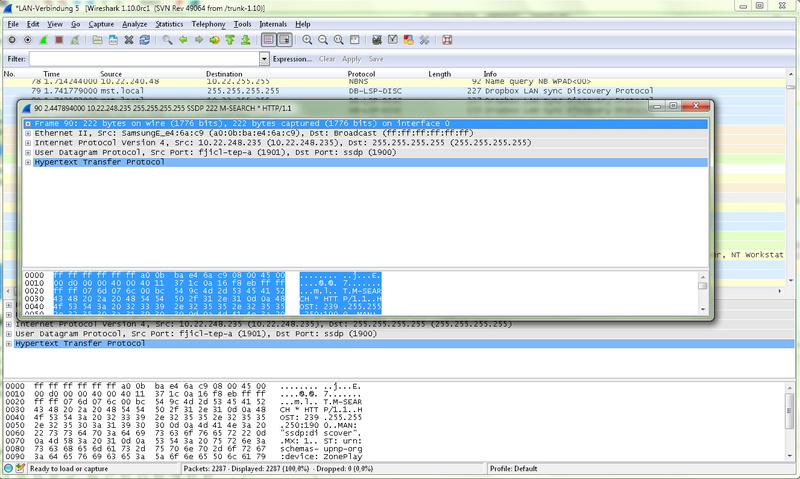Open the filter history dropdown arrow
The height and width of the screenshot is (479, 800).
point(264,59)
